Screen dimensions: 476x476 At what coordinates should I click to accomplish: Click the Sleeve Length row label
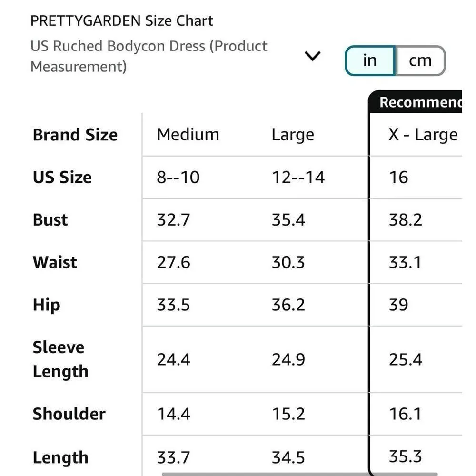coord(60,359)
